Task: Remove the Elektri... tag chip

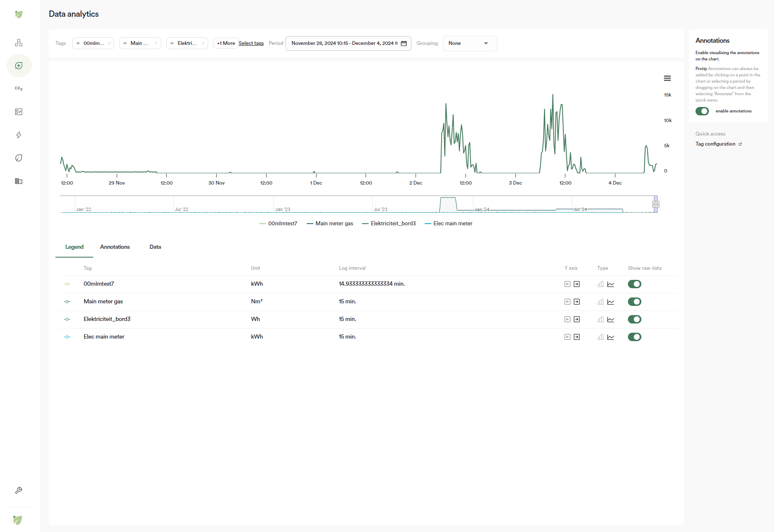Action: tap(203, 44)
